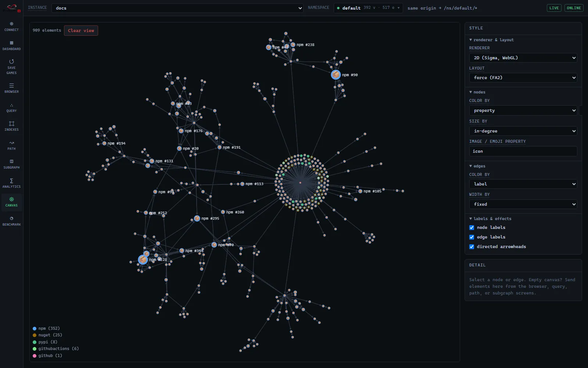Screen dimensions: 588x368
Task: Select the npm #295 package node
Action: click(x=197, y=218)
